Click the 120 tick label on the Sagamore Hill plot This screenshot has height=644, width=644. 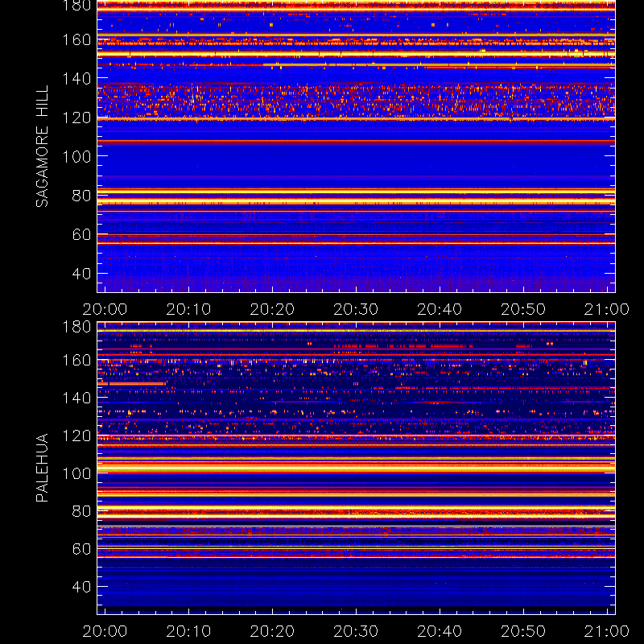[x=76, y=118]
